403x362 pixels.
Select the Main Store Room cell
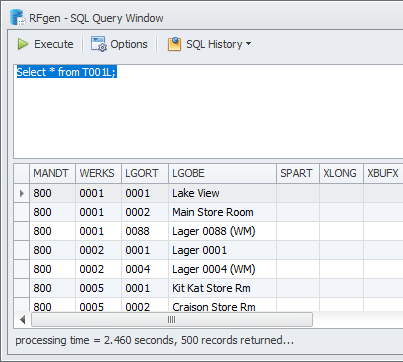coord(222,212)
